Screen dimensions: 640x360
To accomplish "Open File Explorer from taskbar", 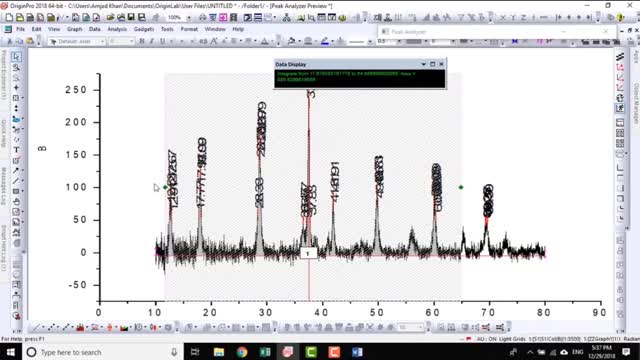I will pos(218,352).
